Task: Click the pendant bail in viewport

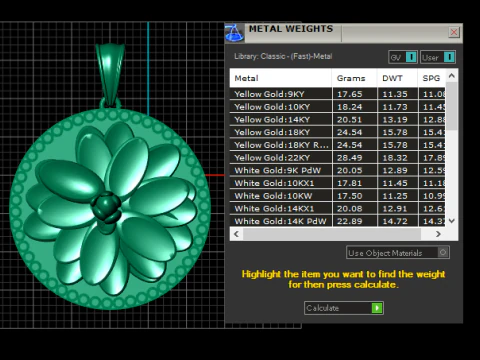Action: coord(110,75)
